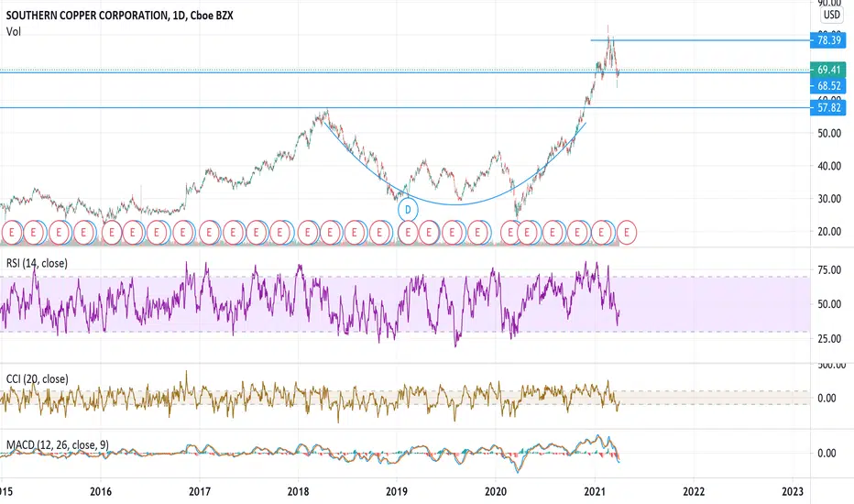Click the 2017 label on time axis

200,491
